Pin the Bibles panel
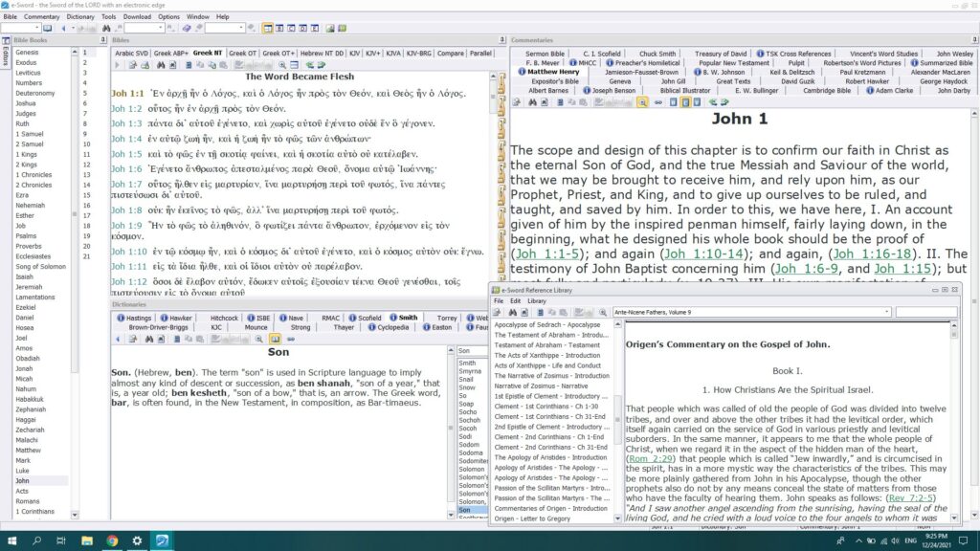 [501, 40]
